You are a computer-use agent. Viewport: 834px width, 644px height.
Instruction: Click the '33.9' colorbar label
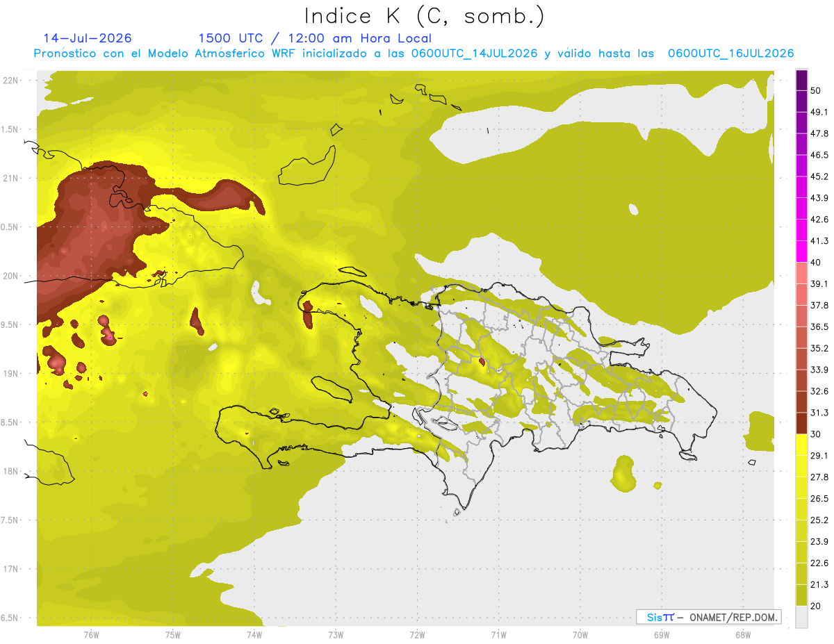[x=819, y=370]
